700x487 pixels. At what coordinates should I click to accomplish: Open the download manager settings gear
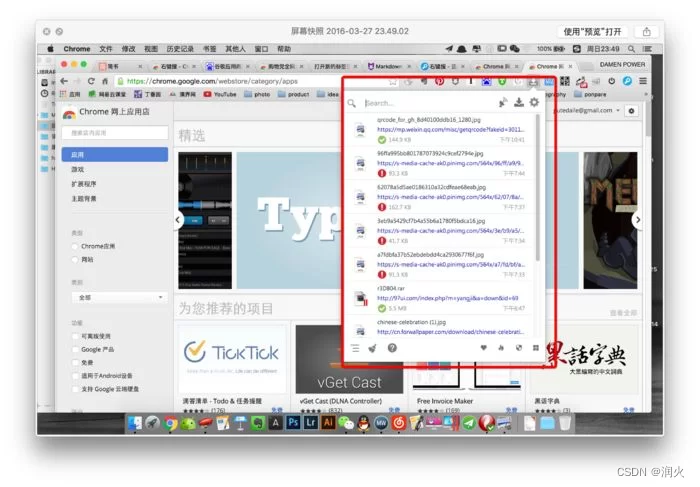[534, 102]
